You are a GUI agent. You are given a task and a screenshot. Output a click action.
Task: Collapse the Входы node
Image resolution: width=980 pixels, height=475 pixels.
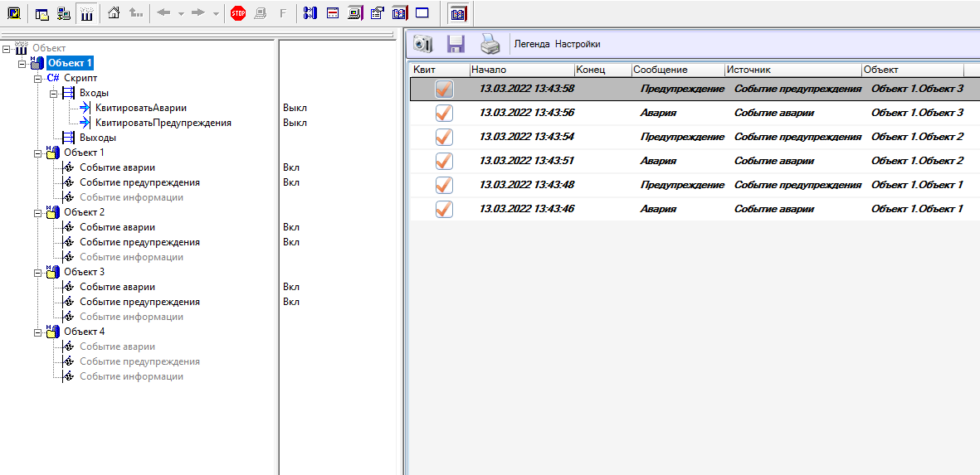53,94
